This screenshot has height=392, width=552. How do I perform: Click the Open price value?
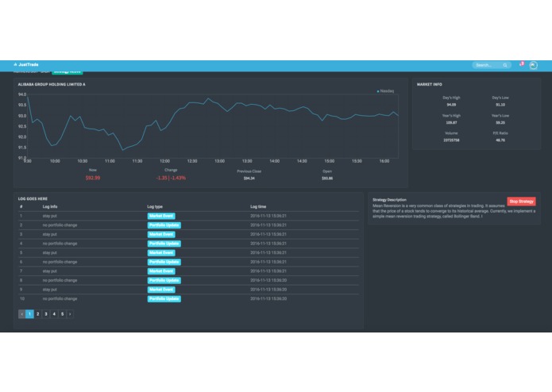point(327,179)
